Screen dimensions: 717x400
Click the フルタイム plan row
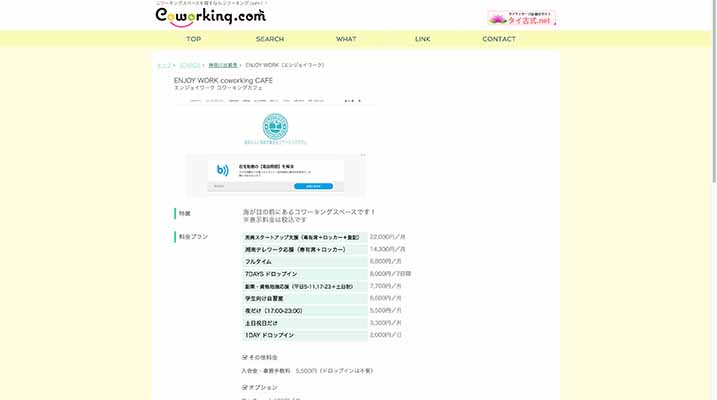[305, 262]
